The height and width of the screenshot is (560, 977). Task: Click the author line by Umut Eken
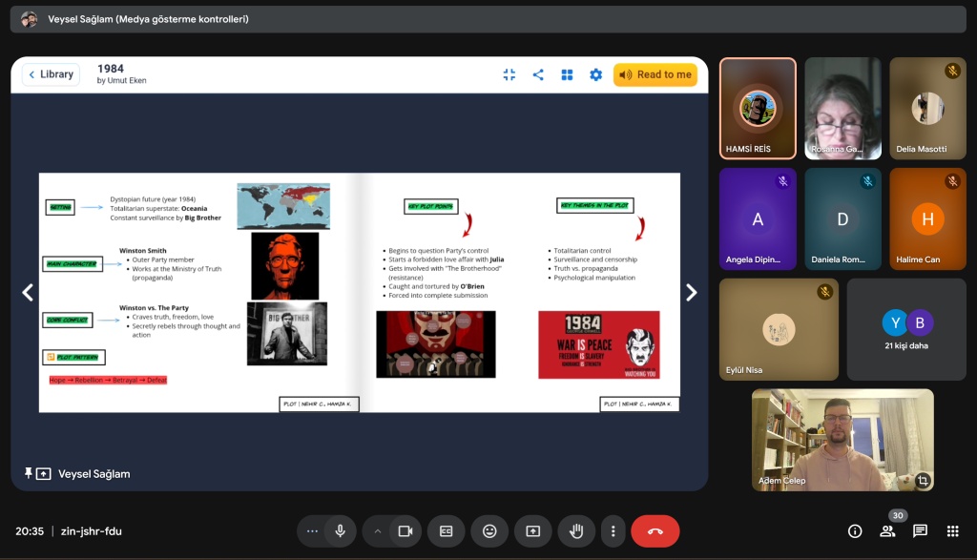coord(121,80)
